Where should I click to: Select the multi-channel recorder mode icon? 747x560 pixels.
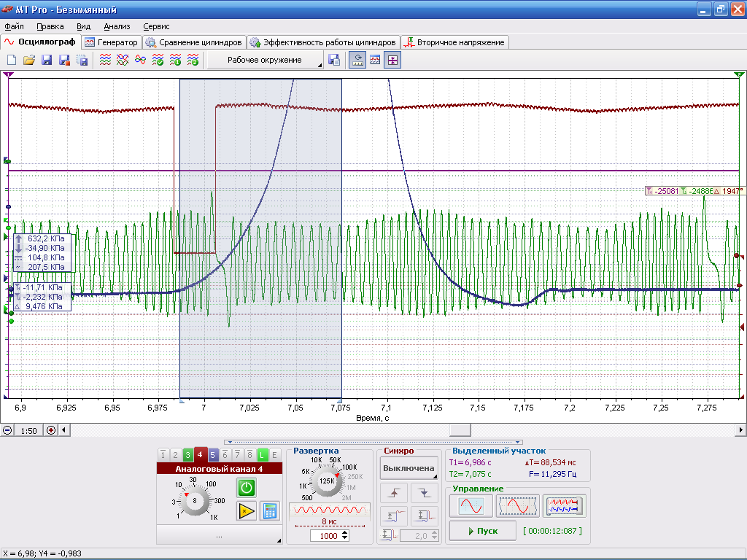coord(565,506)
